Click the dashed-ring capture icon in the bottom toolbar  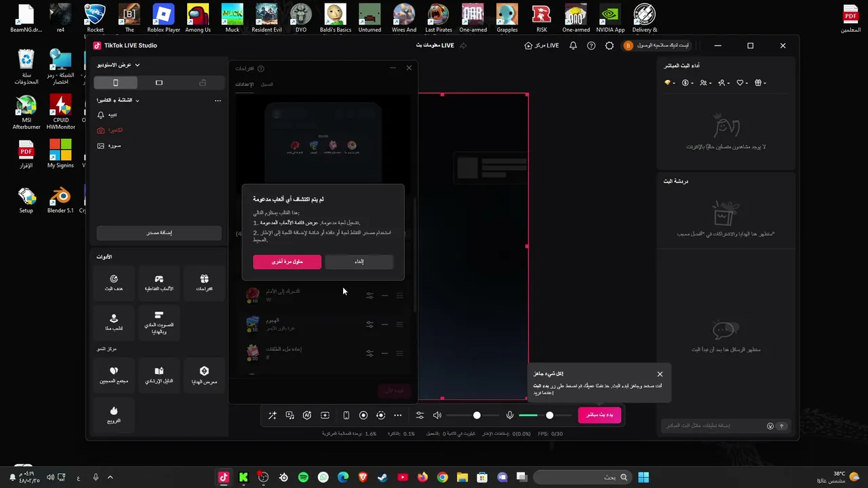(x=380, y=415)
